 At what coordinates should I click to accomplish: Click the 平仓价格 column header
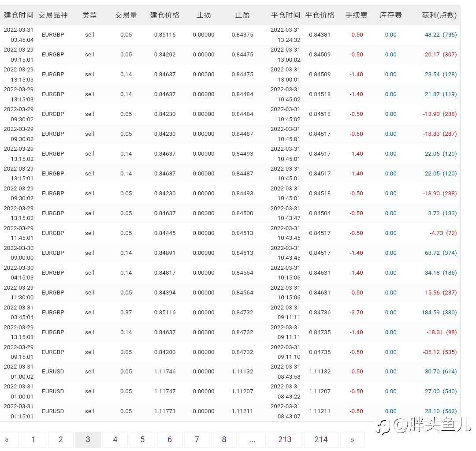320,15
